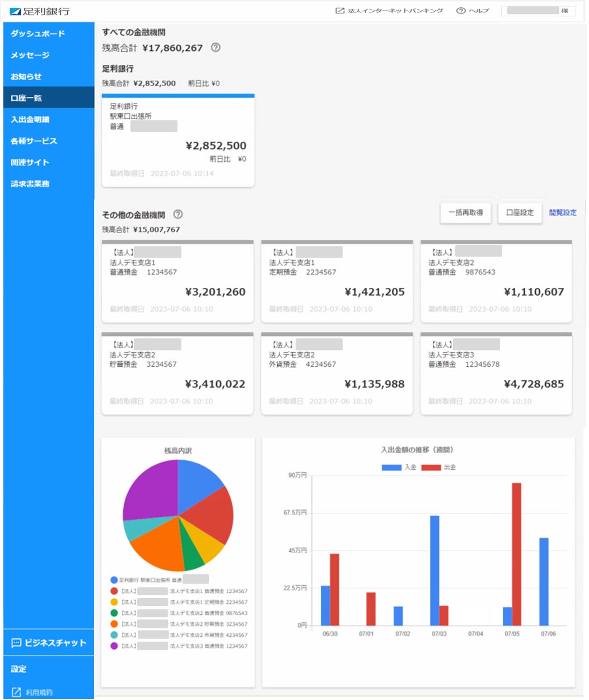Image resolution: width=589 pixels, height=700 pixels.
Task: Click the ヘルプ question-mark icon in header
Action: [461, 11]
